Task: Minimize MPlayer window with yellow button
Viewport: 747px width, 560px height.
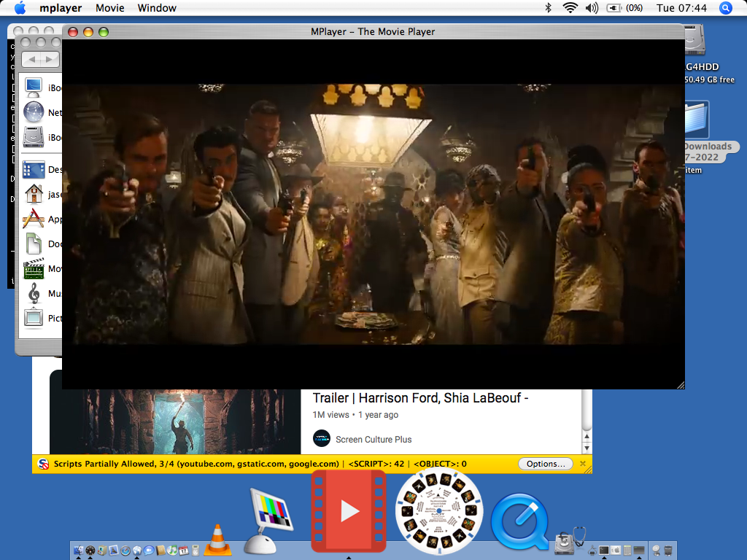Action: [x=88, y=32]
